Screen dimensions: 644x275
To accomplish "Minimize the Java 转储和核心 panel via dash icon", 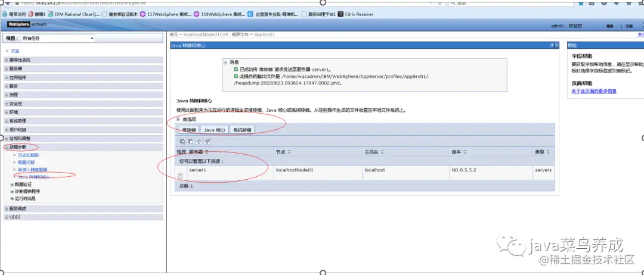I will point(557,45).
